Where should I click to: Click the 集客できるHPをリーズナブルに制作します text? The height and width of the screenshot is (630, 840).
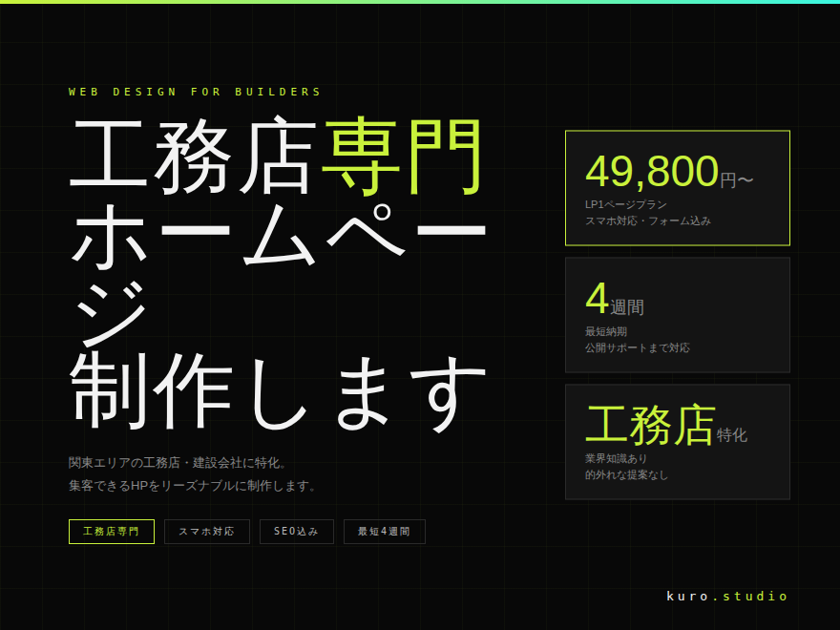pos(192,485)
